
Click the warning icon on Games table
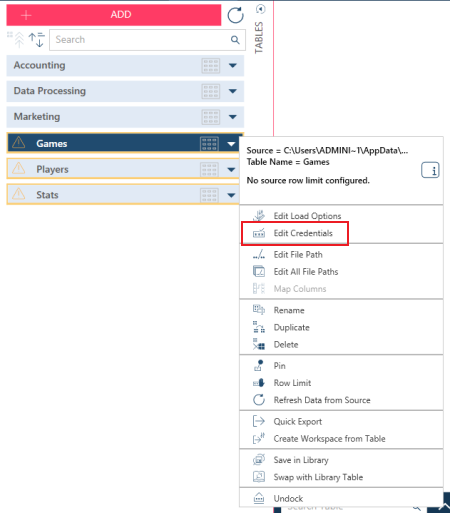19,143
